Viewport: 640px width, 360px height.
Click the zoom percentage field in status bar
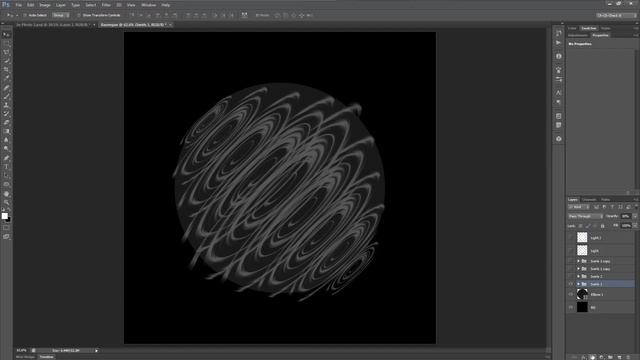(22, 351)
